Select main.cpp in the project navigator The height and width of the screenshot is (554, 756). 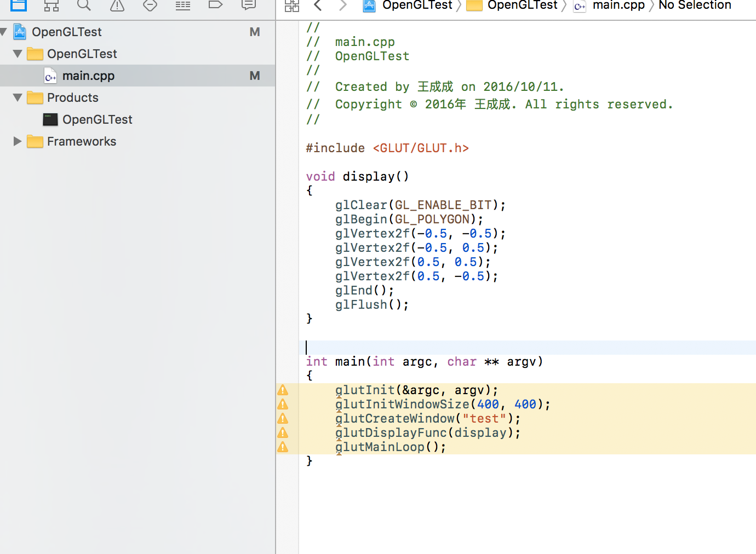point(138,76)
